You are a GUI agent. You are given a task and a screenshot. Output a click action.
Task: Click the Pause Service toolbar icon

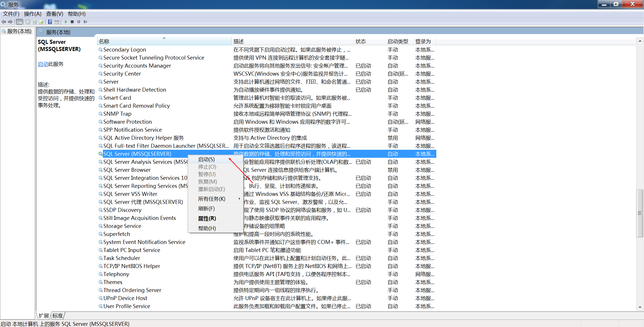click(x=79, y=22)
